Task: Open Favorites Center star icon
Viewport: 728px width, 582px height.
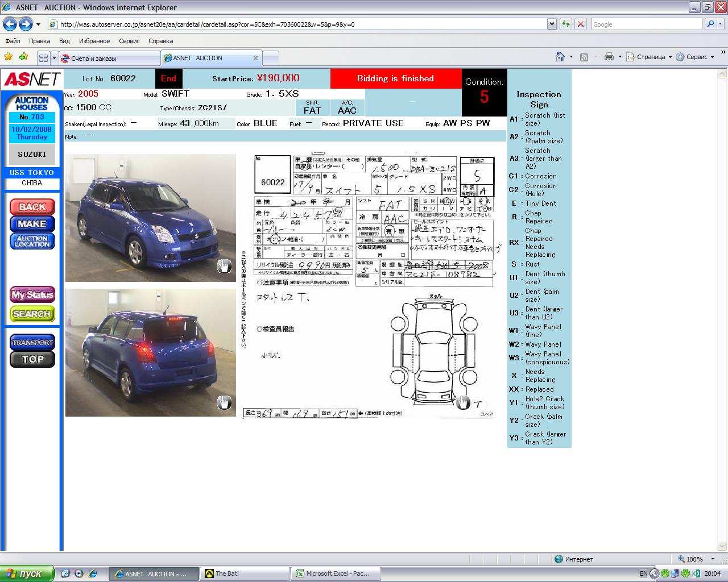Action: coord(9,57)
